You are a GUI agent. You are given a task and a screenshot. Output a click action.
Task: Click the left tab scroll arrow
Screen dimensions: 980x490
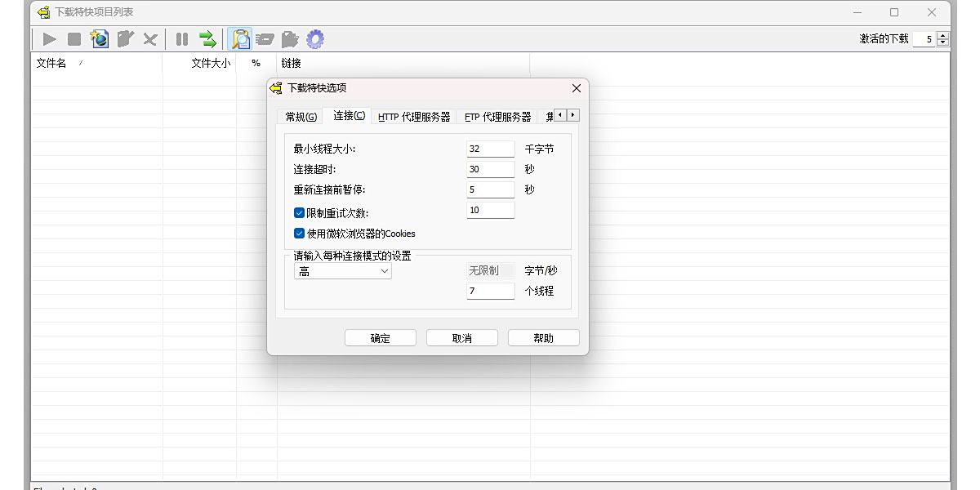coord(560,115)
